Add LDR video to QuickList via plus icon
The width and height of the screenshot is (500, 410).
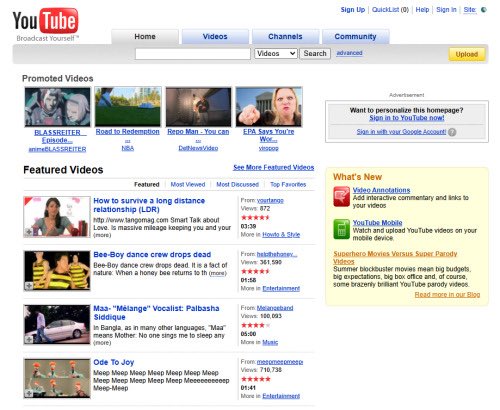pyautogui.click(x=29, y=232)
